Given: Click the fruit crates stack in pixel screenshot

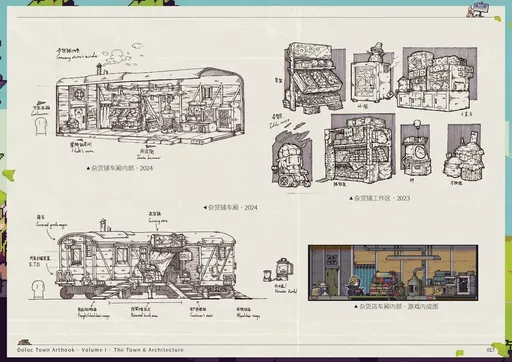Looking at the screenshot, I should 387,285.
